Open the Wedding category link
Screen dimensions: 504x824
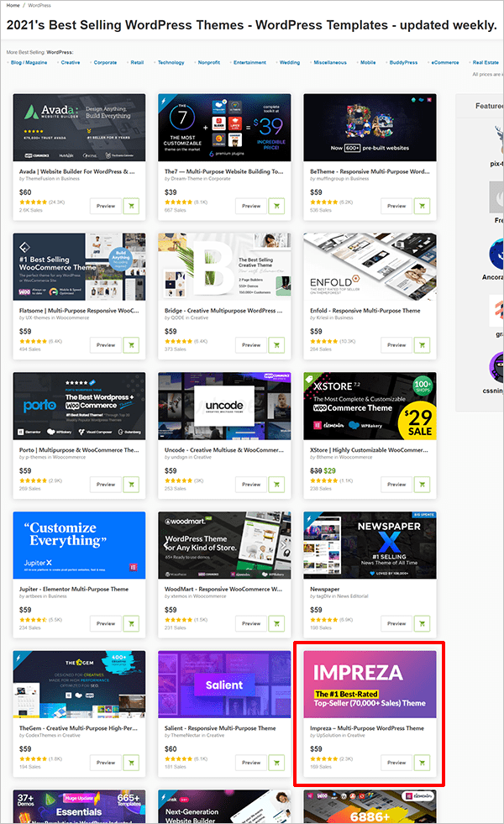pos(290,62)
